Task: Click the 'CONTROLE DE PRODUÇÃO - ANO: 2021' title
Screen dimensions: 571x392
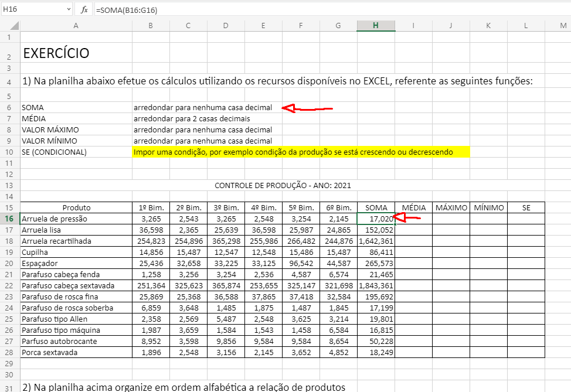Action: [x=283, y=186]
